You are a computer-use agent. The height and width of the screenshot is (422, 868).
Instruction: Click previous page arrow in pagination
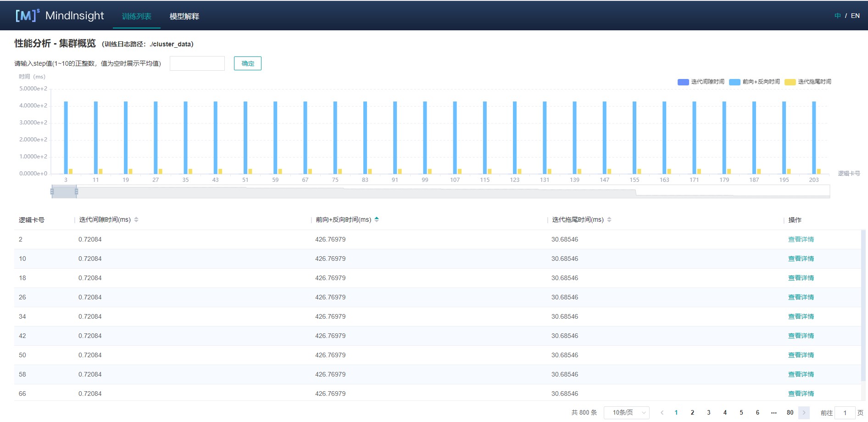pos(662,413)
